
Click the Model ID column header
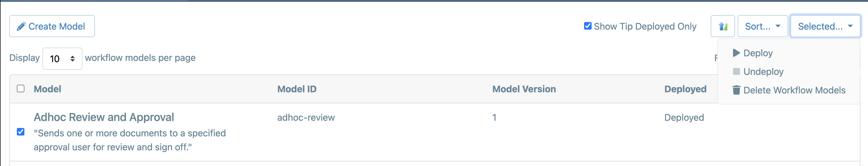click(x=297, y=89)
